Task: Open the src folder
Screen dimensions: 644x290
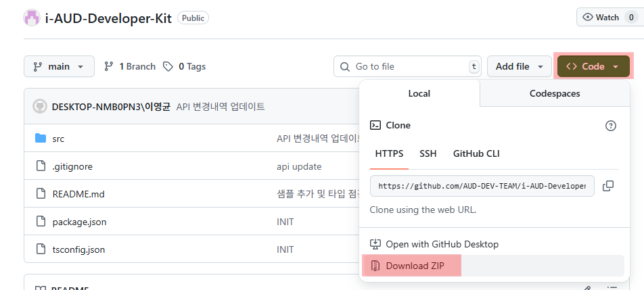Action: 58,139
